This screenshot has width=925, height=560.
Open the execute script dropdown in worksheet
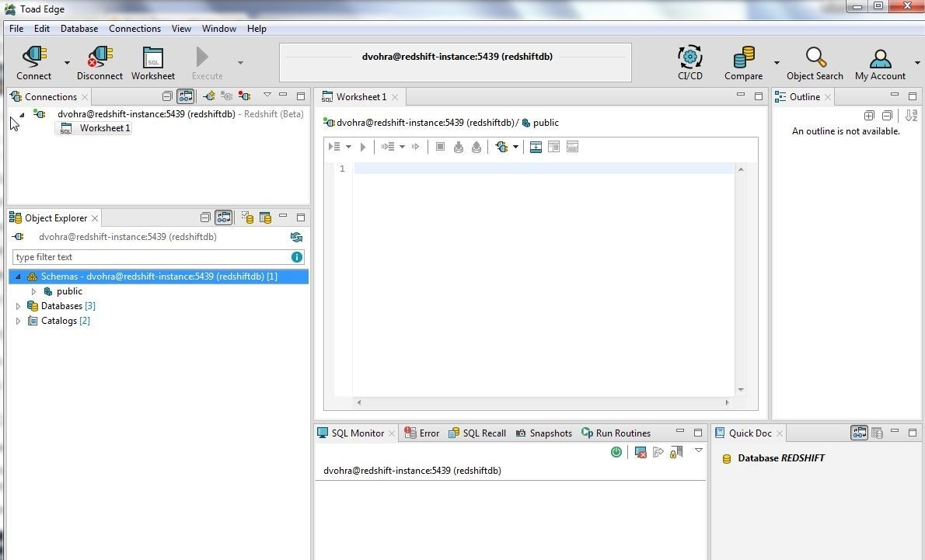(x=349, y=147)
